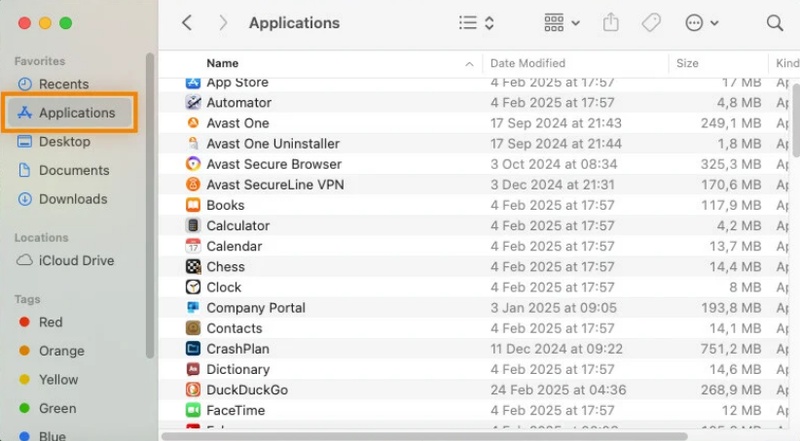Click the iCloud Drive cloud icon

click(x=24, y=260)
